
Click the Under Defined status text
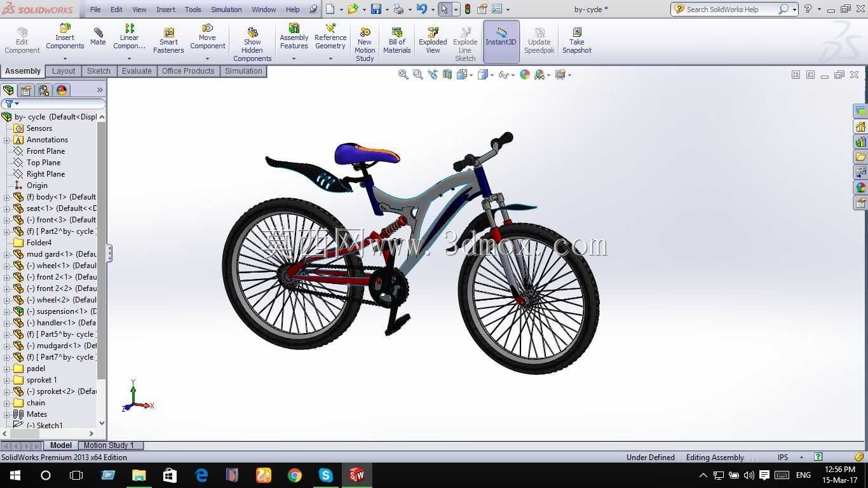[x=650, y=457]
